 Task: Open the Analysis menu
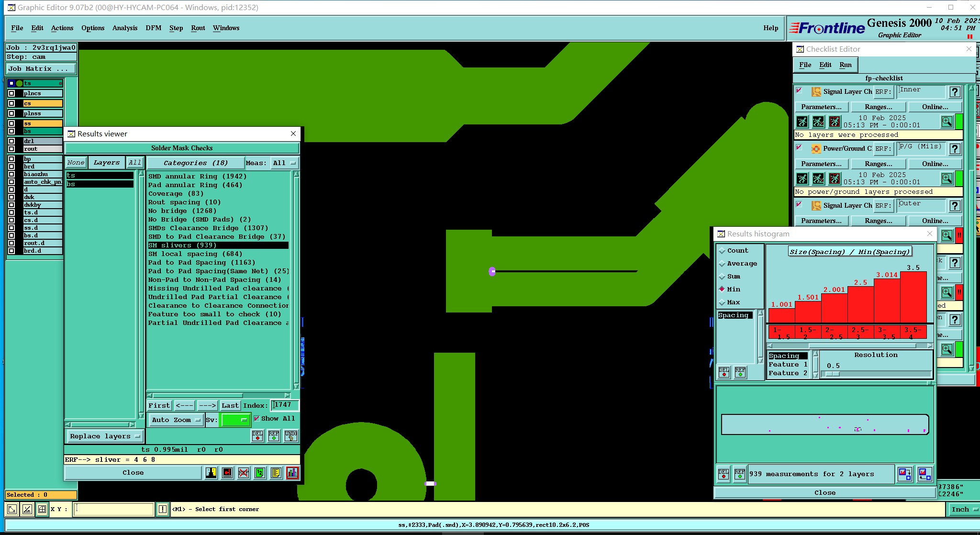[x=125, y=28]
